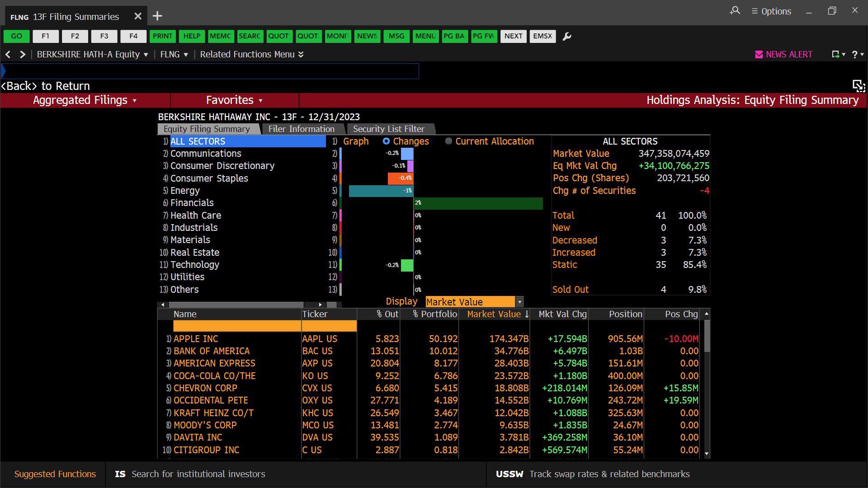The height and width of the screenshot is (488, 868).
Task: Select the Financials sector
Action: point(192,203)
